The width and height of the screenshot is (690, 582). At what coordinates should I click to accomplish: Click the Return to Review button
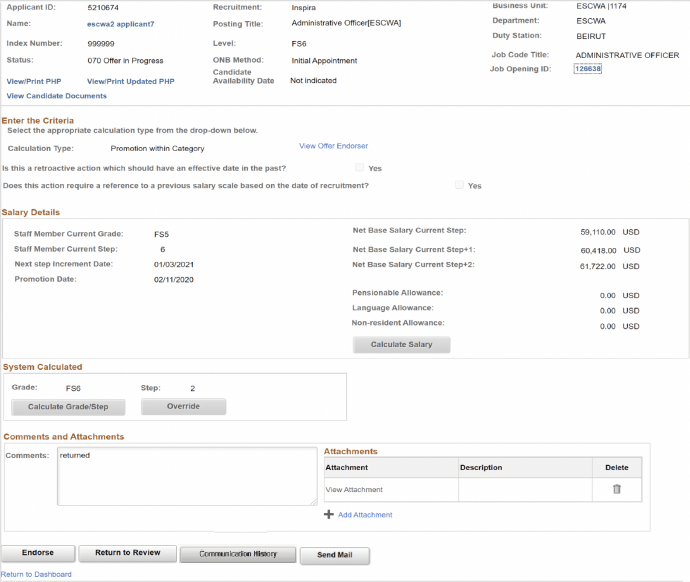click(128, 553)
